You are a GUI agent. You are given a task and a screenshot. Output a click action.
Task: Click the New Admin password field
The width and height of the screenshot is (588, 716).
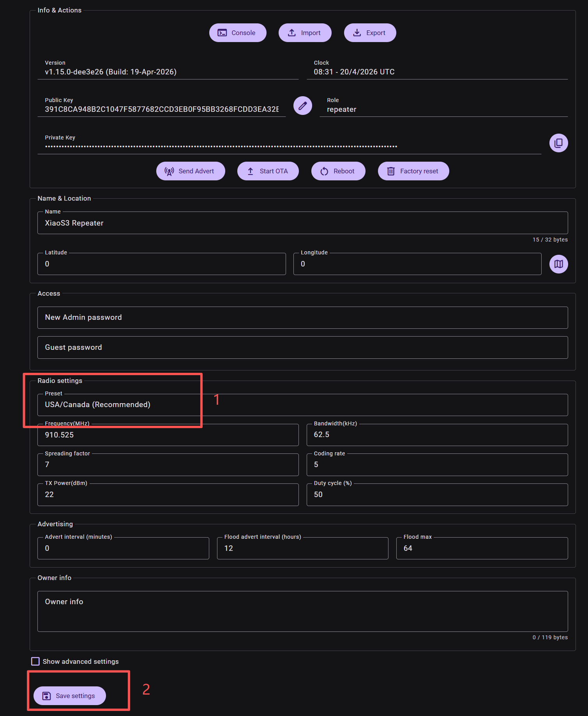pyautogui.click(x=302, y=317)
